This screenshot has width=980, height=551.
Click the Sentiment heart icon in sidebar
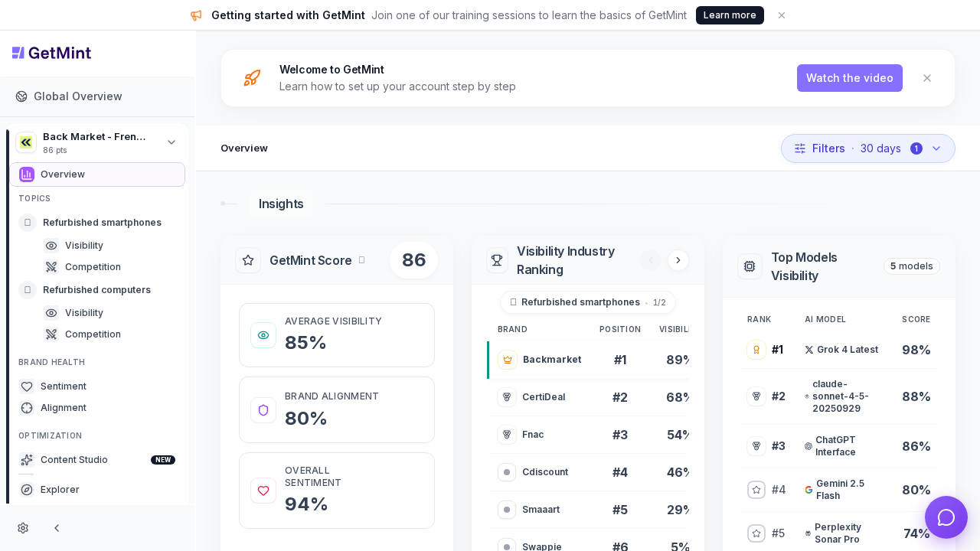[x=27, y=386]
